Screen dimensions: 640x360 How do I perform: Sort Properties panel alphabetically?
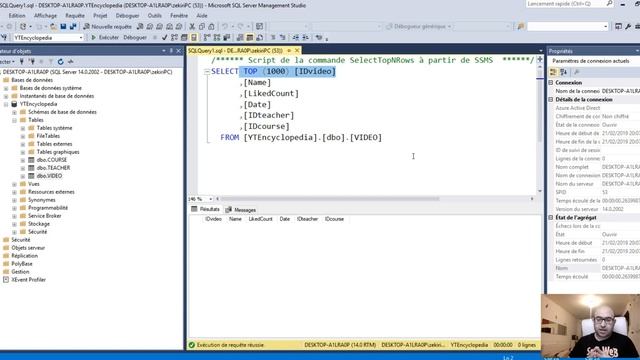pos(564,72)
